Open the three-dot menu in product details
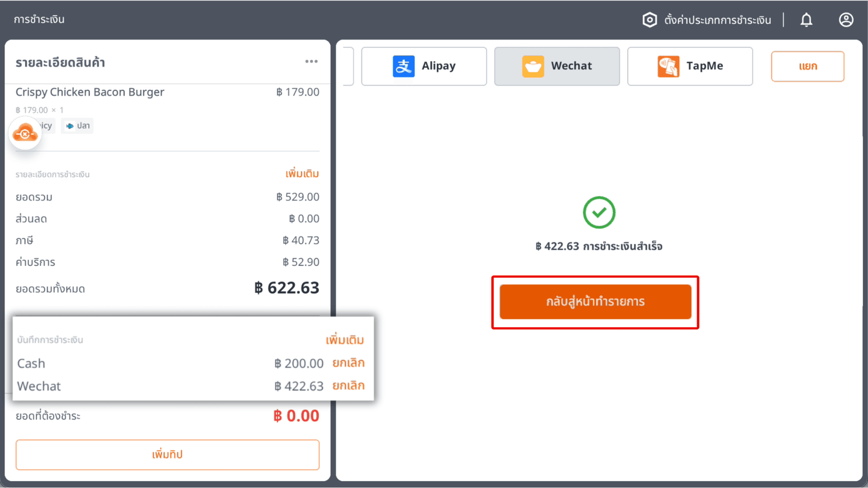 tap(311, 61)
